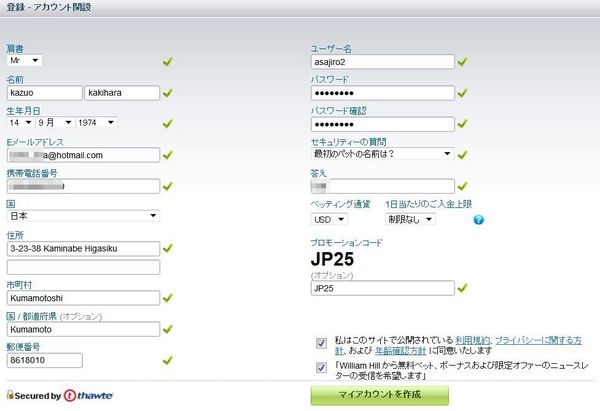Click the パスワード password field
The width and height of the screenshot is (600, 411).
click(x=383, y=93)
